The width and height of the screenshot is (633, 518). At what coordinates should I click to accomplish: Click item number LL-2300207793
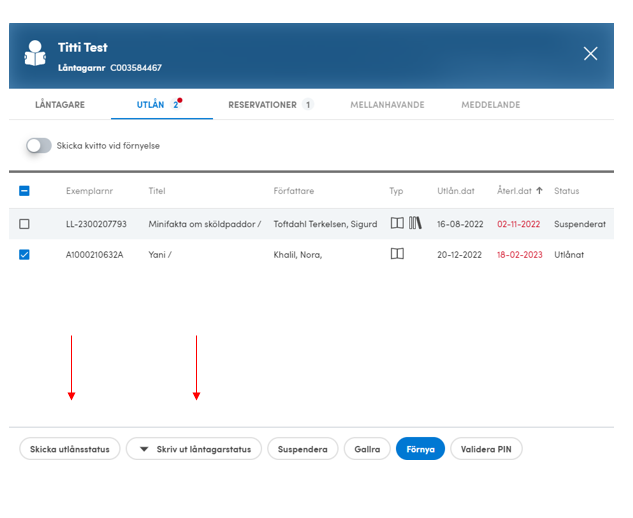(96, 224)
